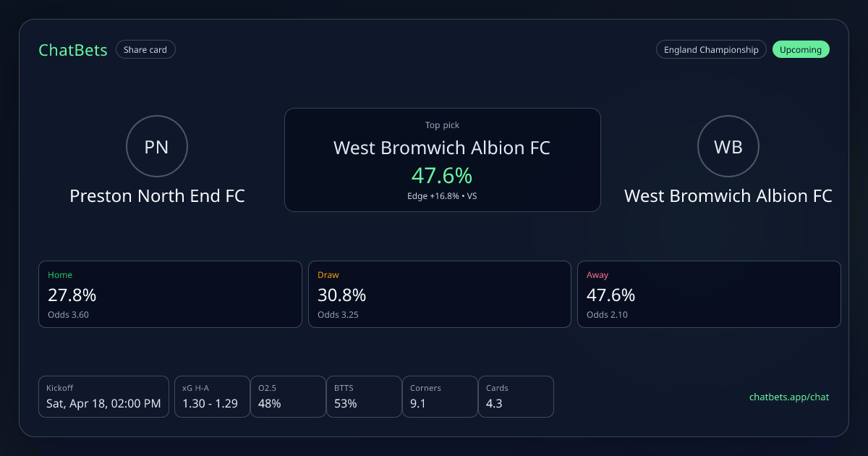Click the ChatBets logo
Viewport: 868px width, 456px height.
coord(73,50)
